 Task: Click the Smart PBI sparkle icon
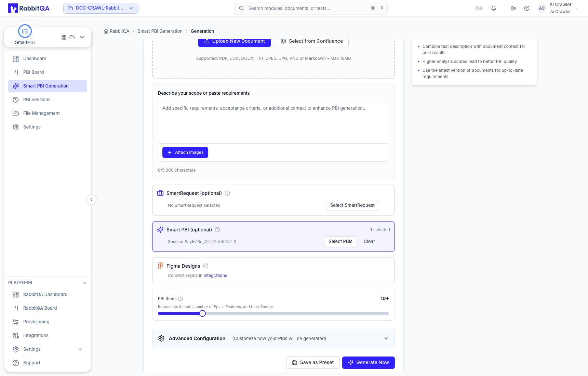pos(160,230)
